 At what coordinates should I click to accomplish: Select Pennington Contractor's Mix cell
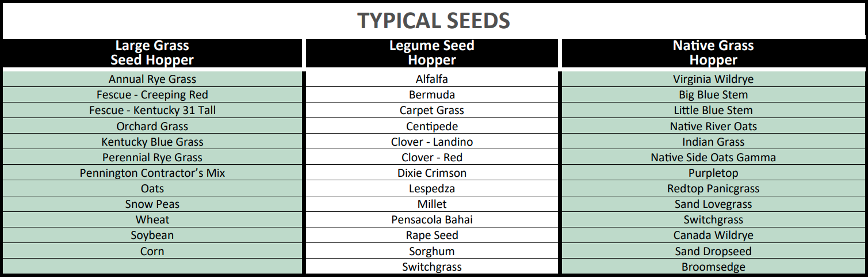pyautogui.click(x=152, y=173)
